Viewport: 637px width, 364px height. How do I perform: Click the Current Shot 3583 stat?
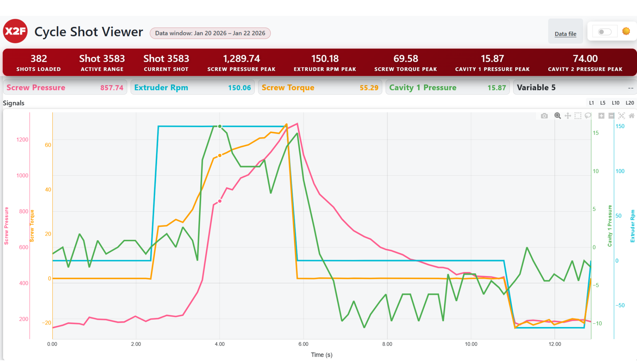tap(166, 62)
